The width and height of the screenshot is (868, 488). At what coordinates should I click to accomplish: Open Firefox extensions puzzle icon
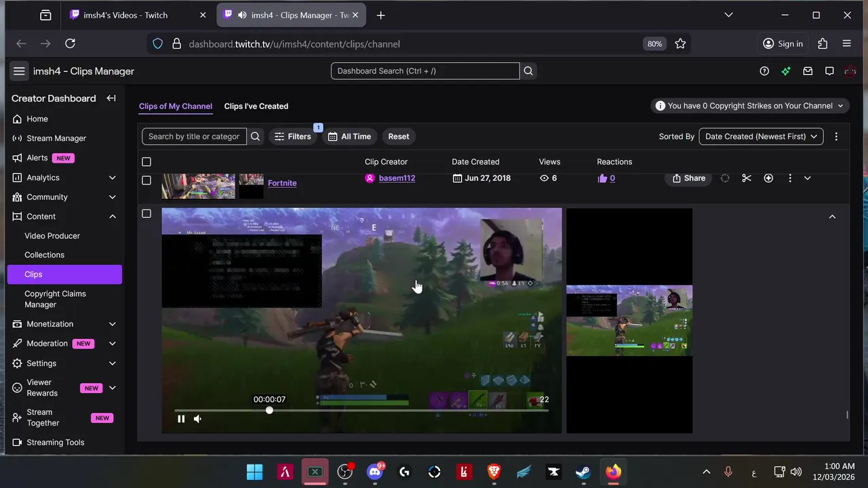click(x=823, y=43)
